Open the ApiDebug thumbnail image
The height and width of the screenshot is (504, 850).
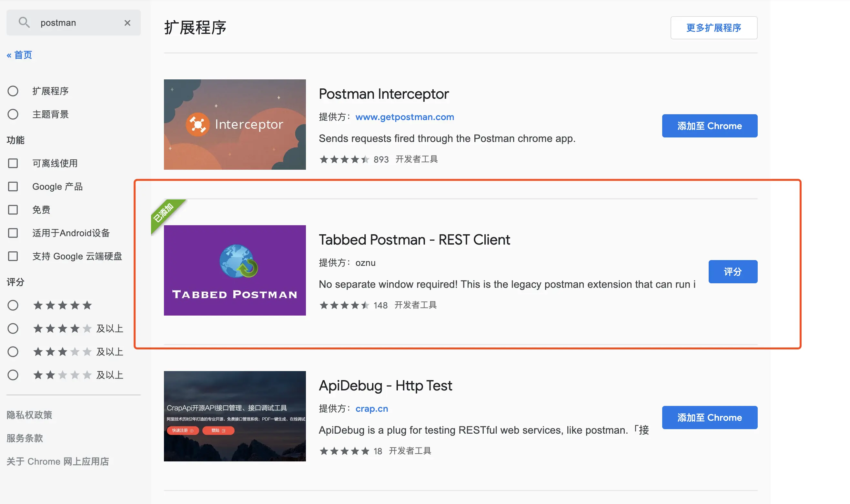pos(235,416)
